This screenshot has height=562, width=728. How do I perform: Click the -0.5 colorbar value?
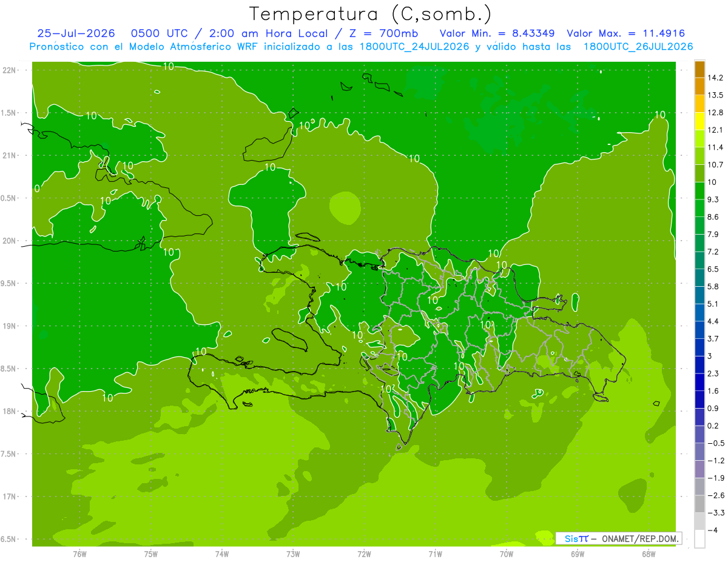(715, 443)
